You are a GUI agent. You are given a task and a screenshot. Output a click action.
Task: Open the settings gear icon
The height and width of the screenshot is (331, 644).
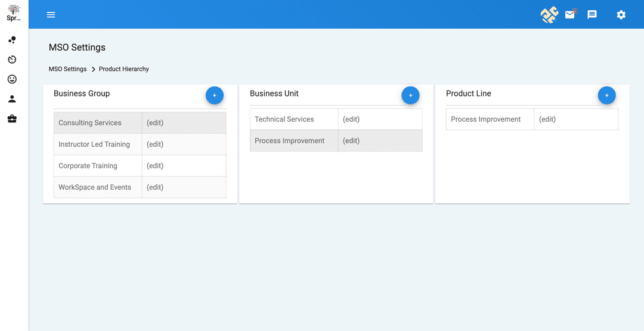pos(621,15)
